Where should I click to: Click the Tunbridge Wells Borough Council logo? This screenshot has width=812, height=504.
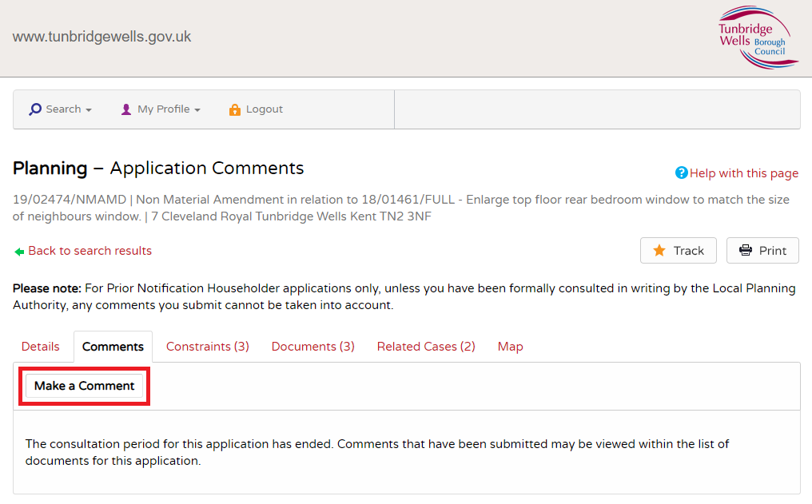757,38
